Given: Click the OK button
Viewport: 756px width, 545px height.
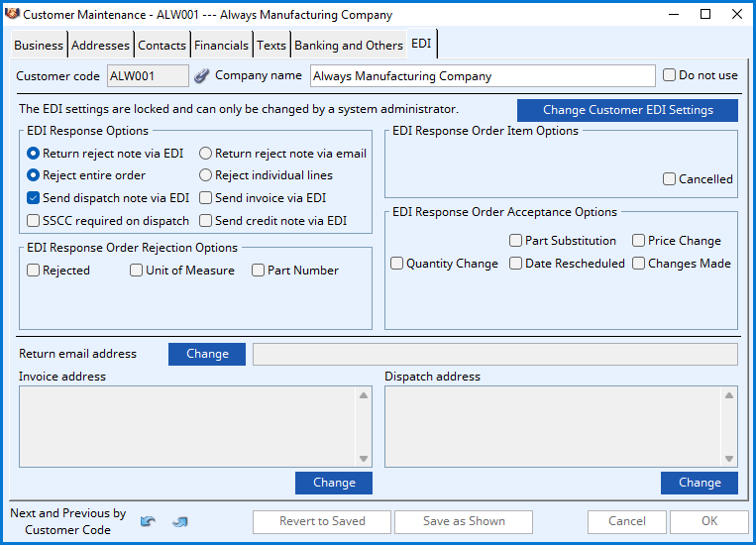Looking at the screenshot, I should click(x=709, y=521).
